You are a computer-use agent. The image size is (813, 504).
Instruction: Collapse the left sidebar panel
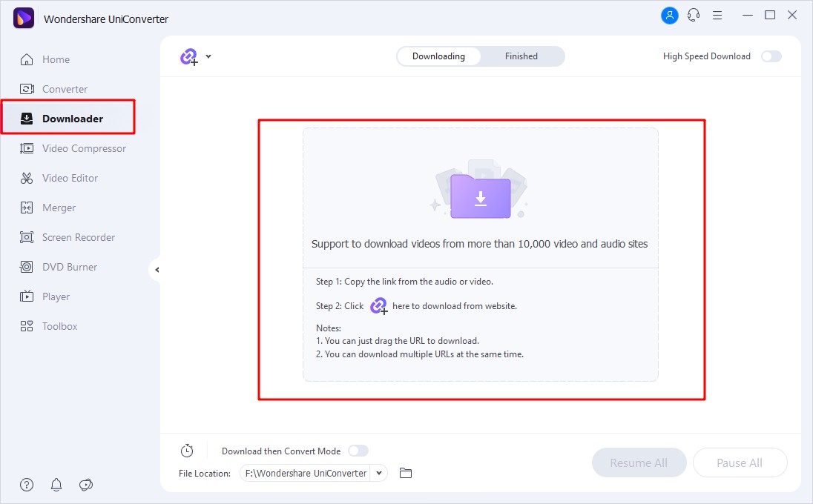coord(157,270)
